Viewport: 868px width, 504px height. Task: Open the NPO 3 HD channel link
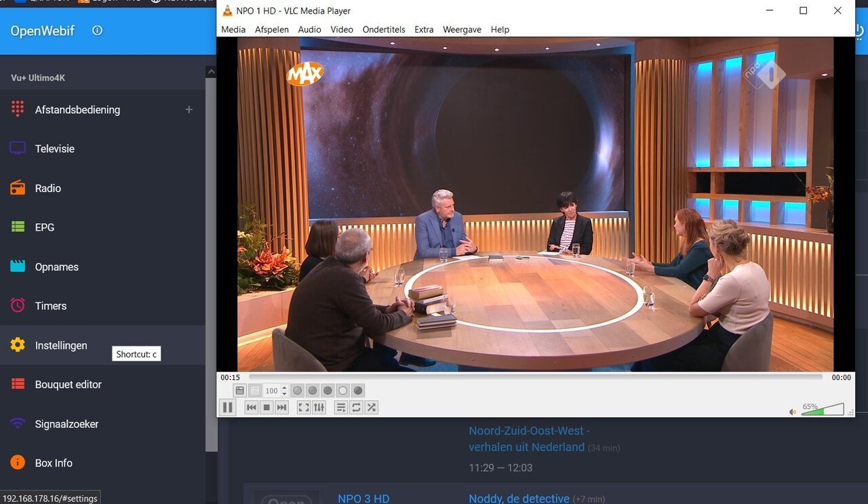coord(363,498)
